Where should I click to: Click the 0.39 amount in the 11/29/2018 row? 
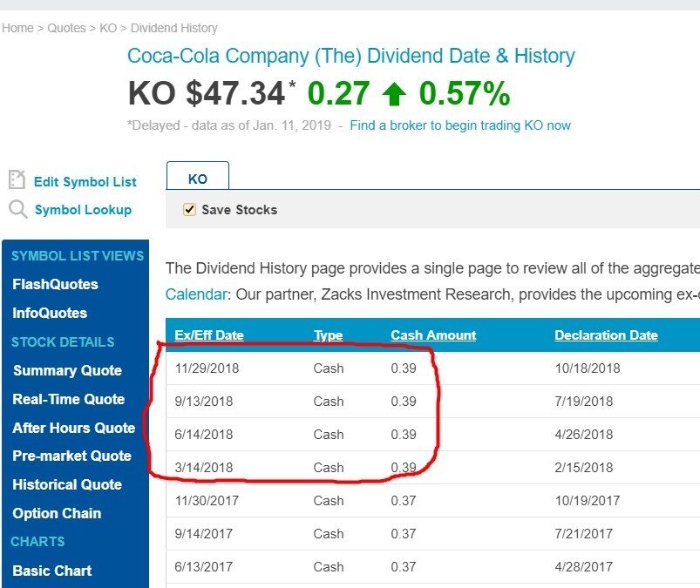coord(404,368)
